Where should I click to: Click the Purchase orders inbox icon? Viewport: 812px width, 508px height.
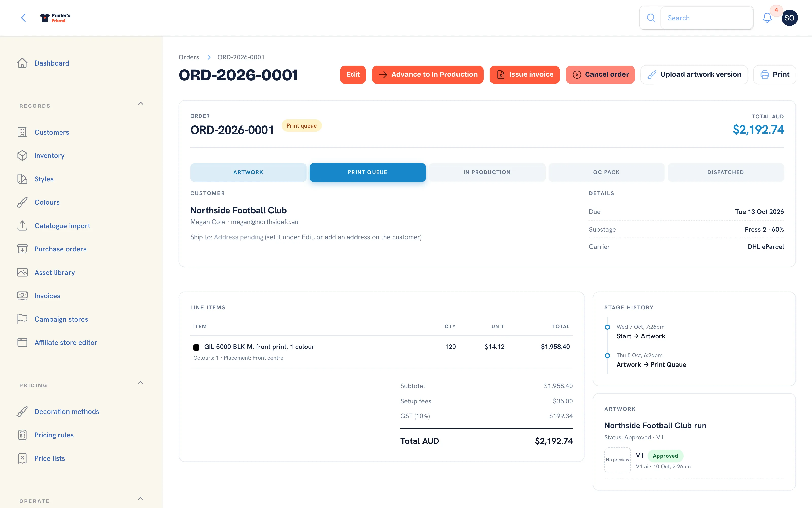coord(23,249)
